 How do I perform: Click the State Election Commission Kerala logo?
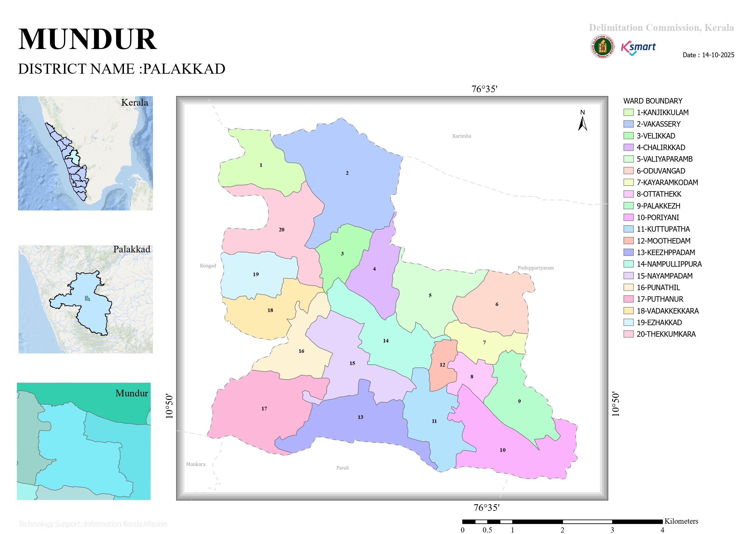tap(602, 47)
